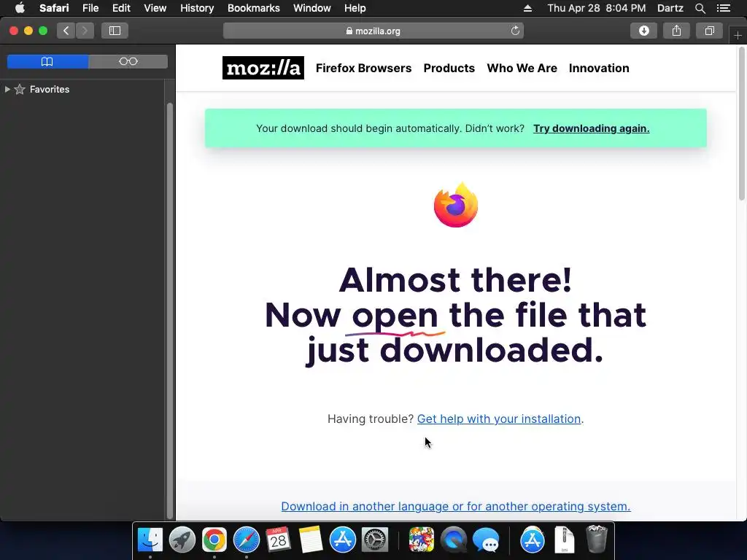Image resolution: width=747 pixels, height=560 pixels.
Task: Launch Google Chrome from the Dock
Action: [214, 540]
